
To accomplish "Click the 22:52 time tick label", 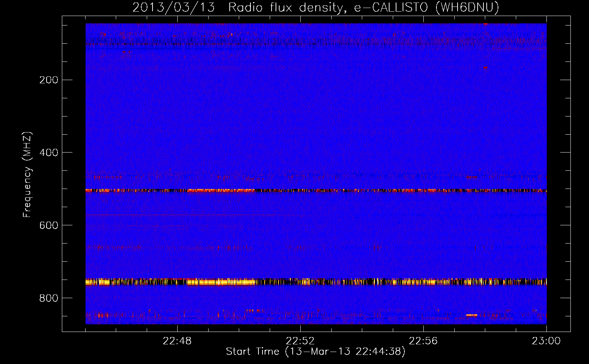I will (300, 341).
